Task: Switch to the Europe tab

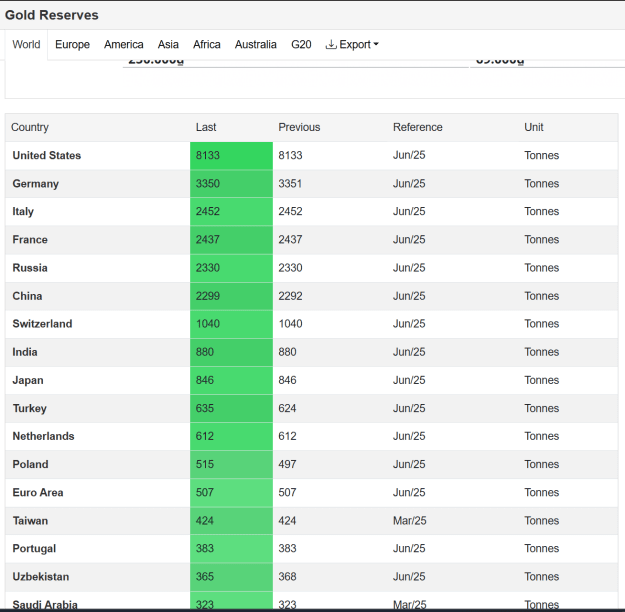Action: (x=72, y=44)
